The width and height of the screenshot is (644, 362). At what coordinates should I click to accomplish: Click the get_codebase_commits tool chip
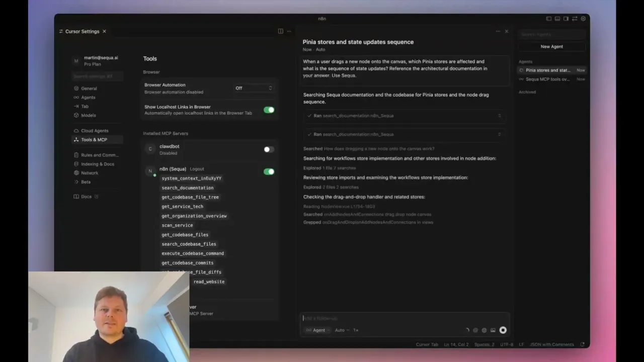[187, 263]
